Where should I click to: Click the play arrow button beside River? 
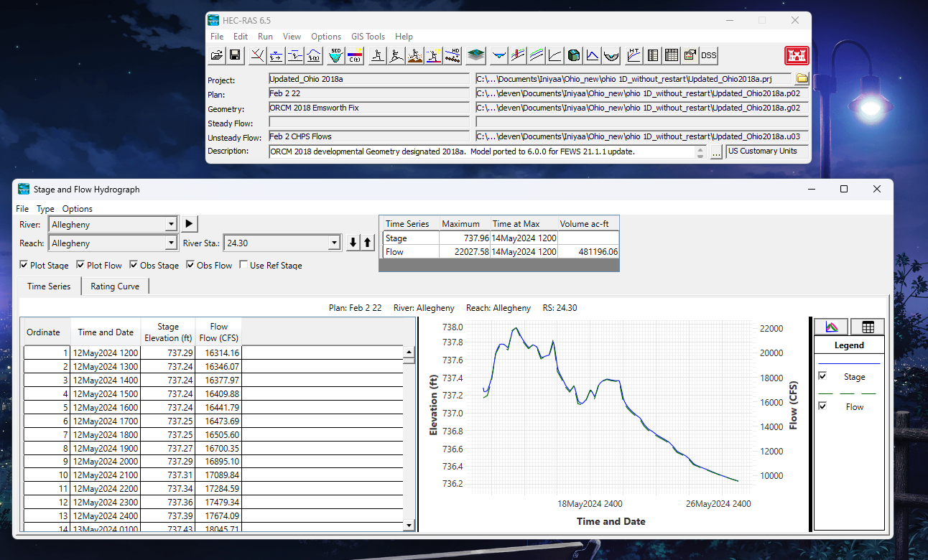(189, 224)
